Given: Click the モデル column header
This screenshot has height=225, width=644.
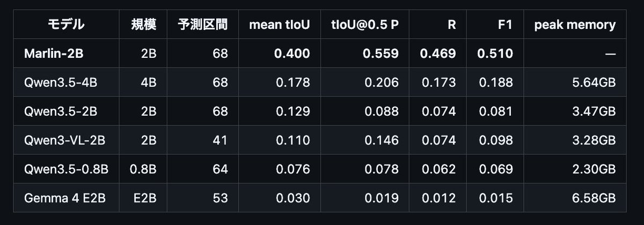Looking at the screenshot, I should coord(66,24).
